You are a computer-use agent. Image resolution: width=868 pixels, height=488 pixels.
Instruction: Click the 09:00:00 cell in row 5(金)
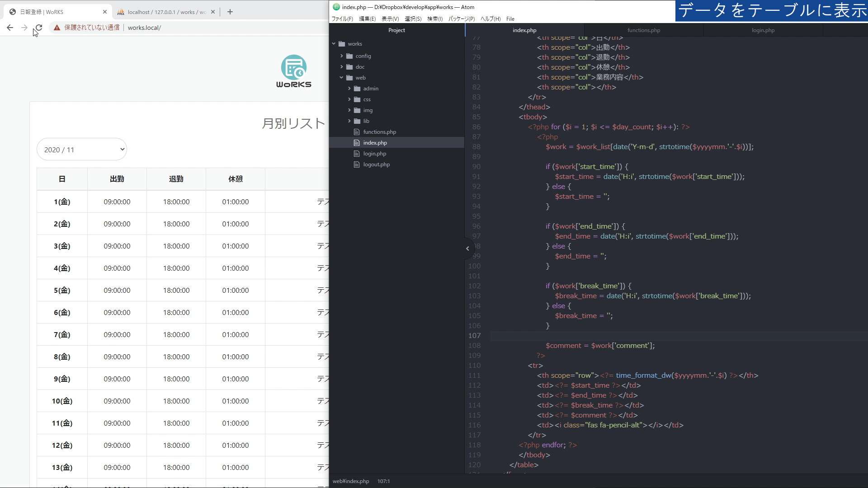(117, 290)
